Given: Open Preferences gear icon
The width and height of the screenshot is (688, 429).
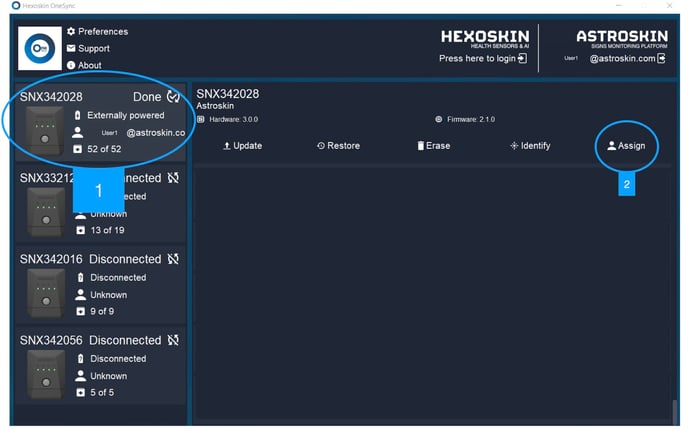Looking at the screenshot, I should (71, 31).
